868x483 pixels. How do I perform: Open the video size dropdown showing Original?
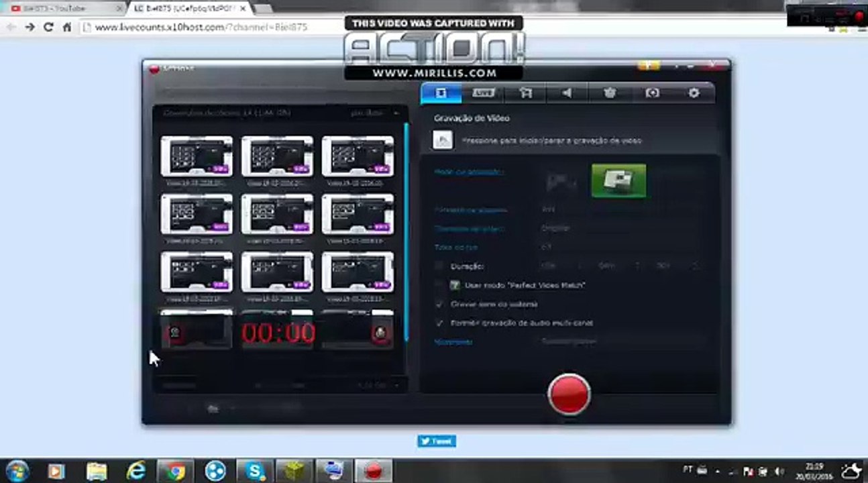click(620, 228)
